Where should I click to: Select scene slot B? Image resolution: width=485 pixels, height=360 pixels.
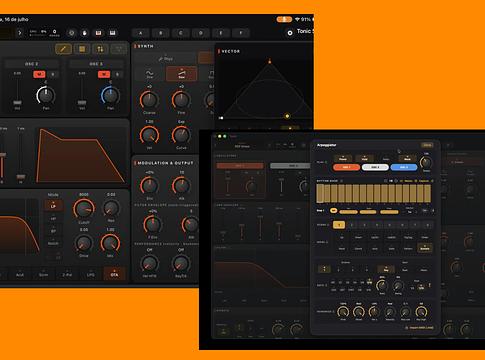point(161,33)
